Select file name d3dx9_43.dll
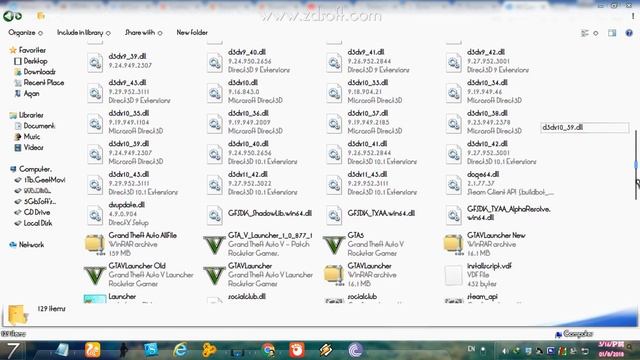Viewport: 640px width, 360px height. pyautogui.click(x=127, y=82)
